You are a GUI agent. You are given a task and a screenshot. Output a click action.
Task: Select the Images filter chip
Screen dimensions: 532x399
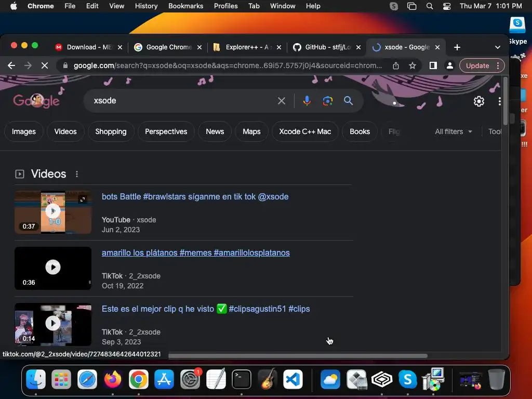24,131
